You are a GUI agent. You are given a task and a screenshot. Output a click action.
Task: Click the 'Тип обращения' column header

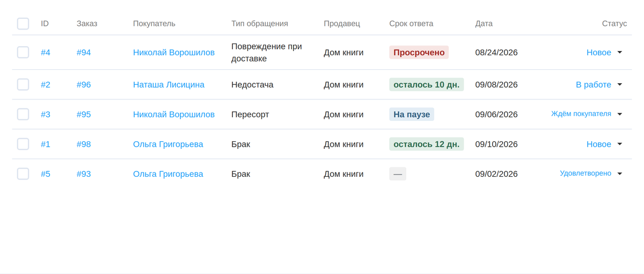coord(260,24)
